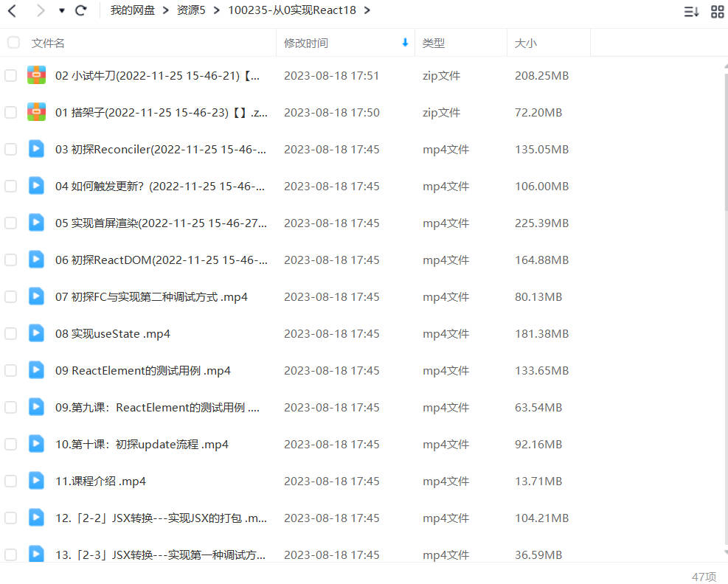The image size is (728, 584).
Task: Select file name 02 小试牛刀(2022-11-25...
Action: coord(157,76)
